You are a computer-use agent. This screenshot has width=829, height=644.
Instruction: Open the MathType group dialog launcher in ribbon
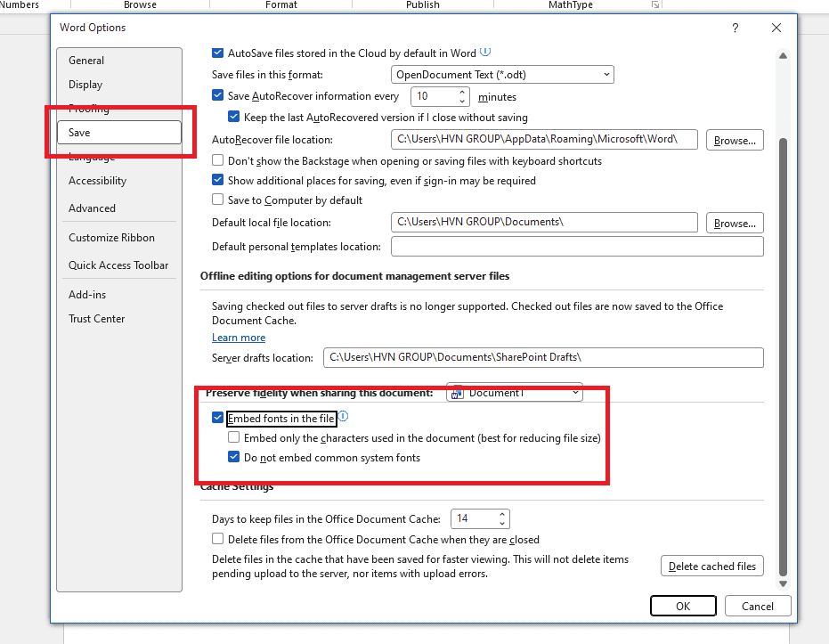tap(655, 4)
